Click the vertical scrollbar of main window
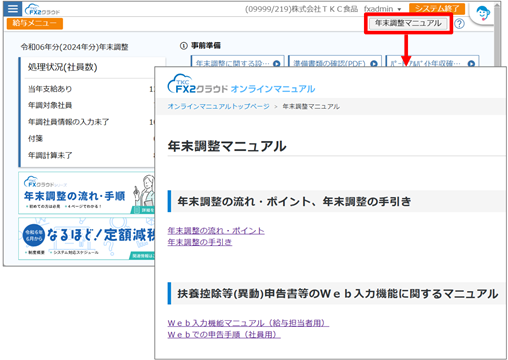The image size is (508, 360). 497,35
